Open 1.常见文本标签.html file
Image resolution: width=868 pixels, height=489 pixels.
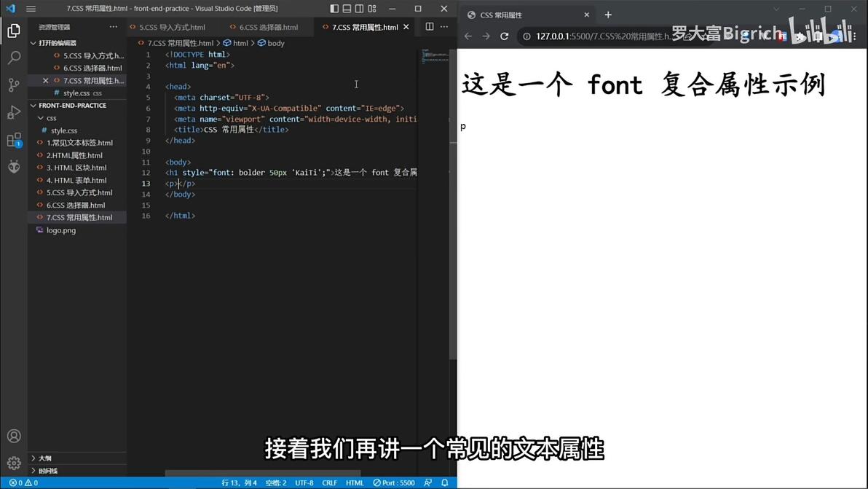tap(79, 143)
